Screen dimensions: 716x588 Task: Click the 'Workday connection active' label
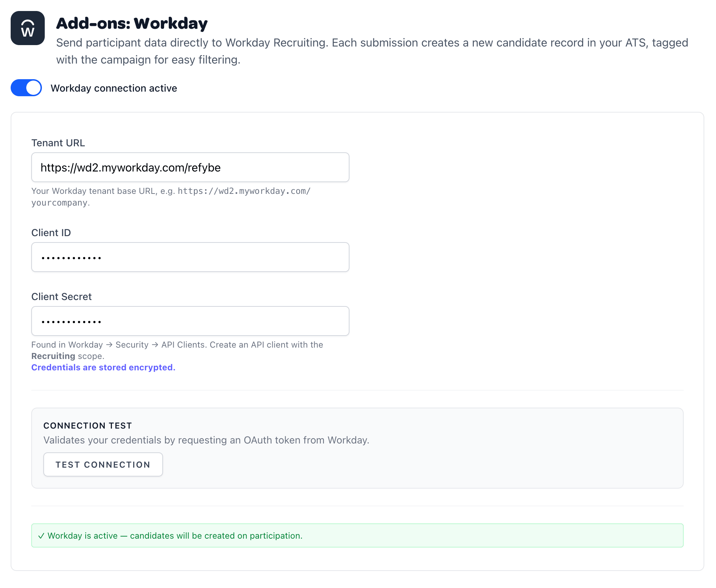(114, 88)
